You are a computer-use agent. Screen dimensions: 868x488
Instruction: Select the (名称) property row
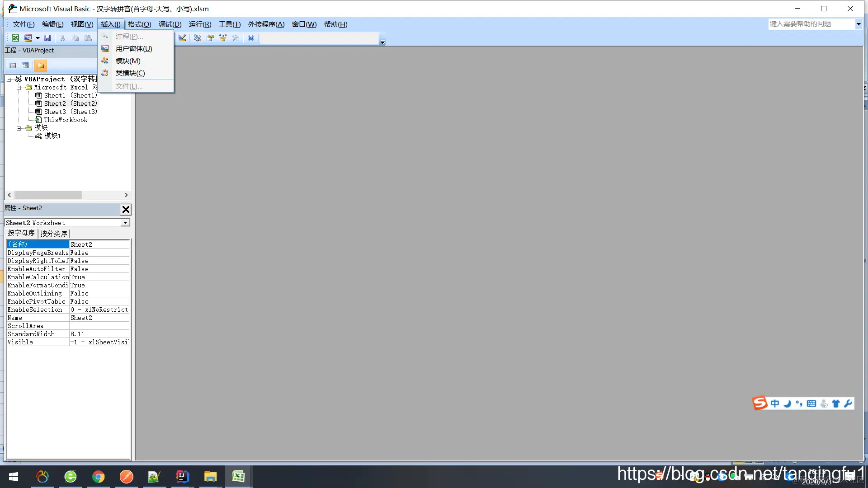pyautogui.click(x=38, y=244)
